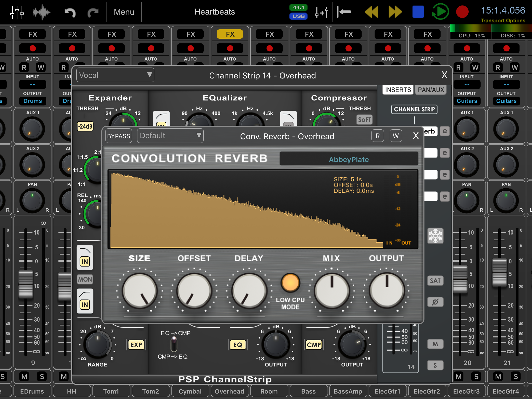Enable automation write in Conv. Reverb
Image resolution: width=532 pixels, height=399 pixels.
click(396, 136)
